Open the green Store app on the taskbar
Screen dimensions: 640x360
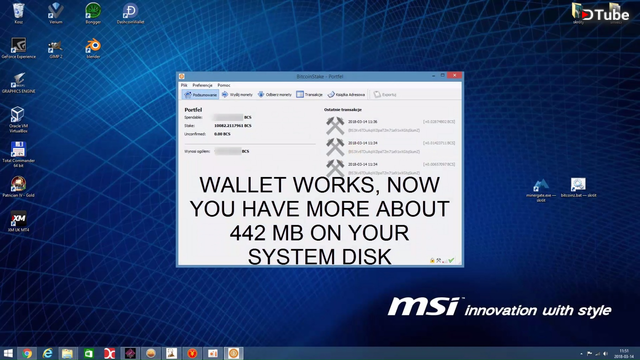pyautogui.click(x=89, y=353)
